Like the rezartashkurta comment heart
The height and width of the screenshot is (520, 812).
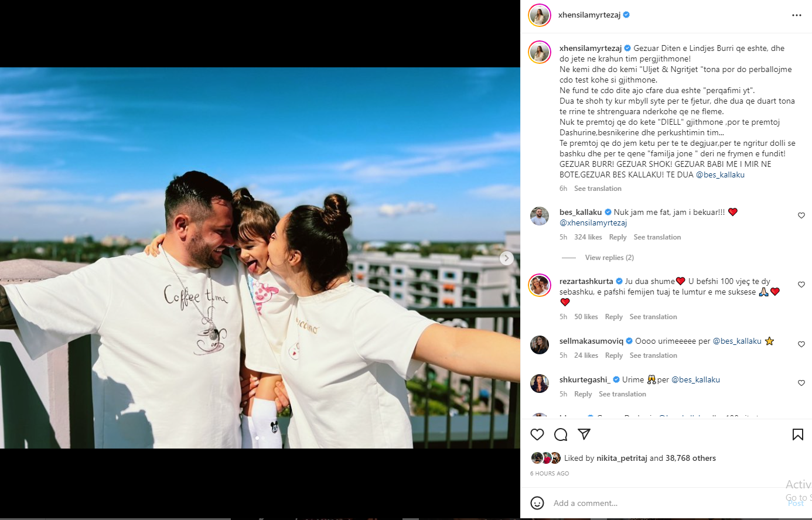(x=801, y=285)
